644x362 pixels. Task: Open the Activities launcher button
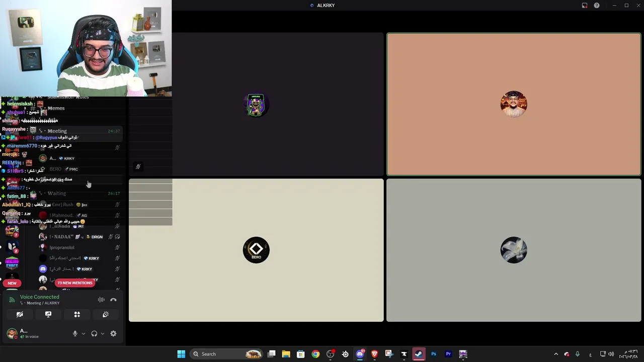[77, 314]
